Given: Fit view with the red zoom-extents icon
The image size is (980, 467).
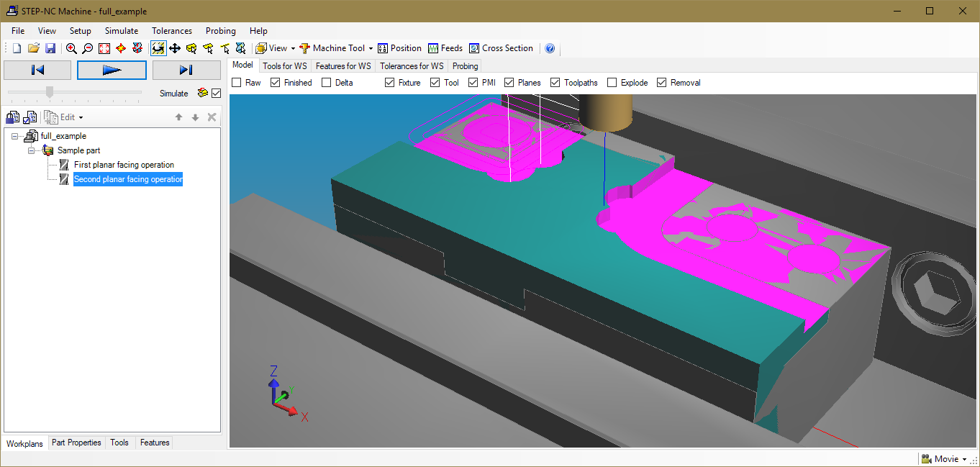Looking at the screenshot, I should tap(104, 48).
